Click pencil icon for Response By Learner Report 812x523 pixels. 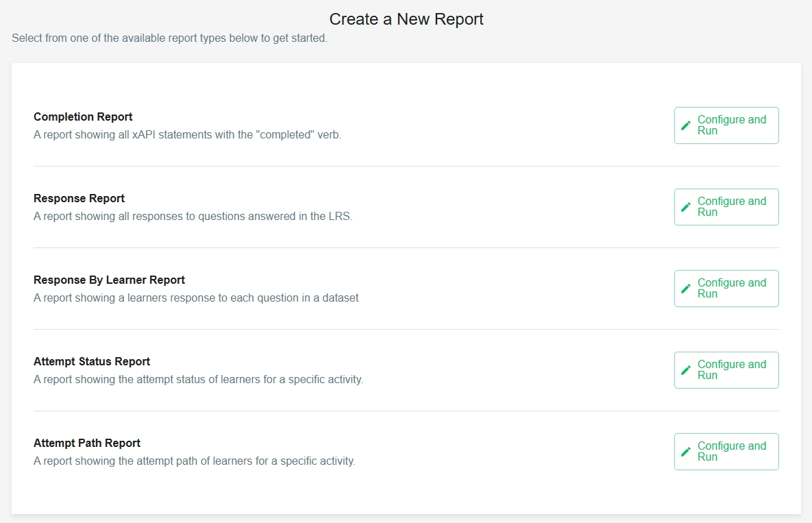tap(686, 289)
